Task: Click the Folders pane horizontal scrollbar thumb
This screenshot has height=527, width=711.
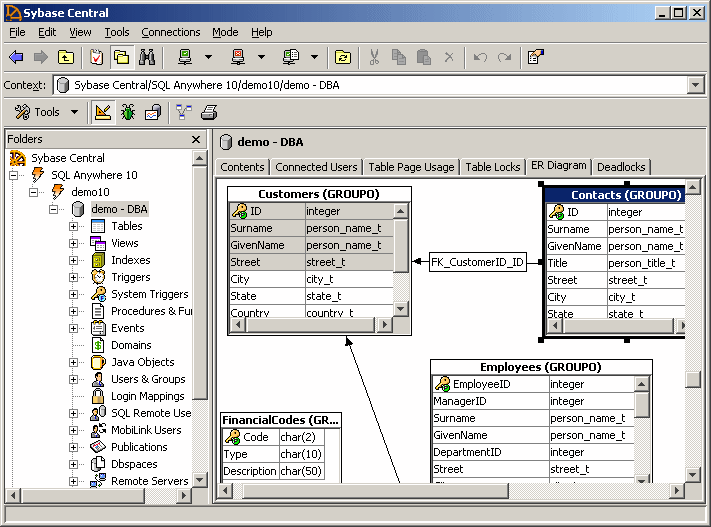Action: pos(83,496)
